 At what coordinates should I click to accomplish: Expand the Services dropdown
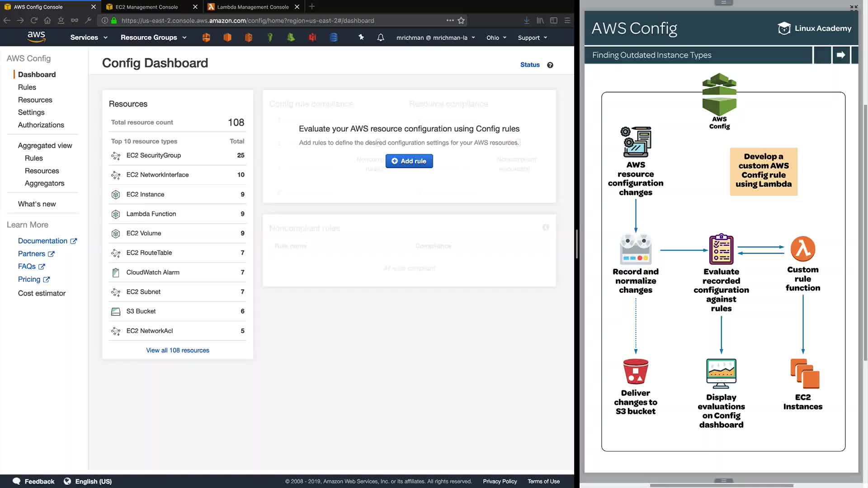pyautogui.click(x=89, y=38)
